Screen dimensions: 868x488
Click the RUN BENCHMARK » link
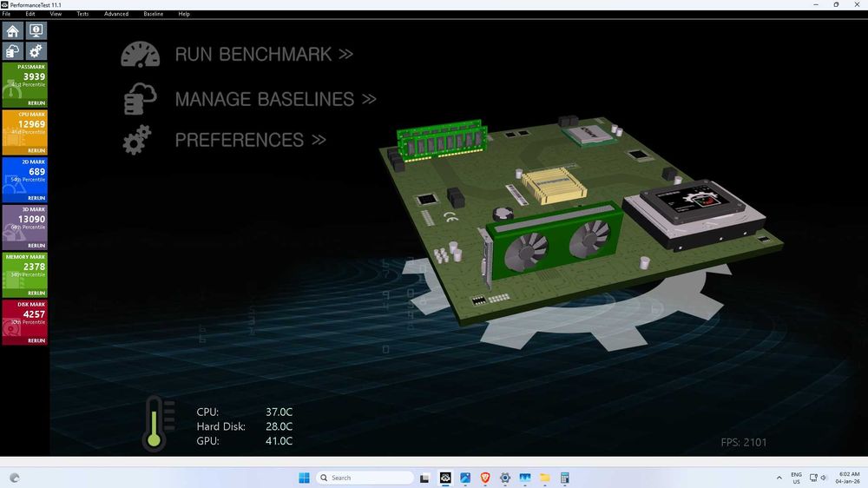(x=264, y=55)
